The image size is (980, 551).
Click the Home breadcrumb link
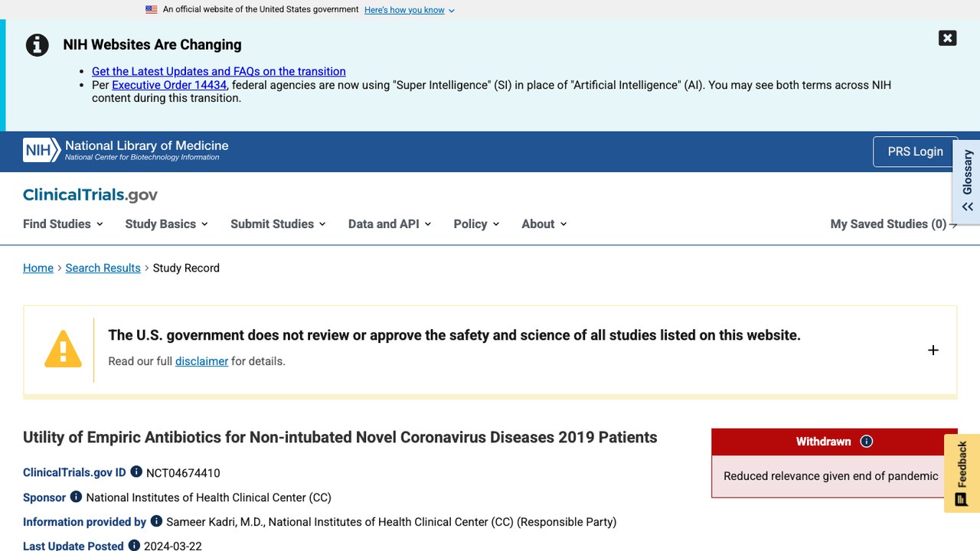point(38,268)
